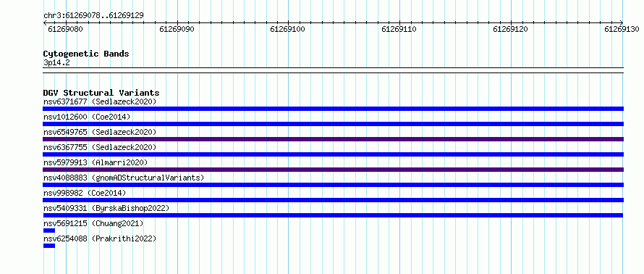Image resolution: width=644 pixels, height=274 pixels.
Task: Select the blue bar under nsv4088883
Action: pyautogui.click(x=333, y=185)
